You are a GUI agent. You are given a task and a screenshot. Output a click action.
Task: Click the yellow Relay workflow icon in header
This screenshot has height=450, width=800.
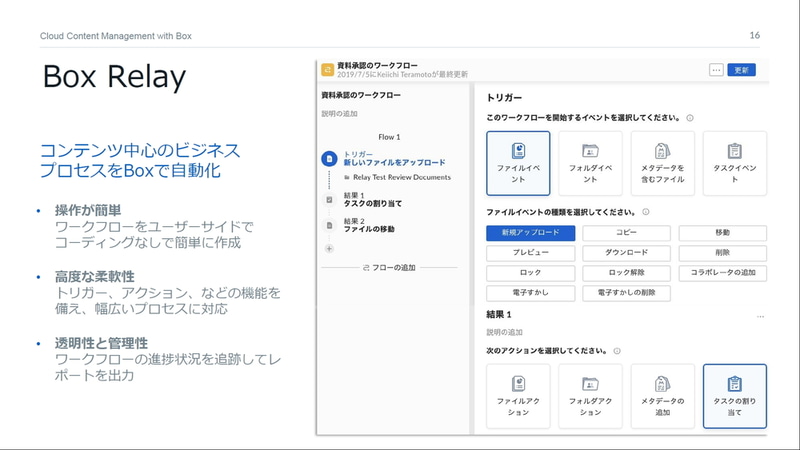(x=328, y=69)
